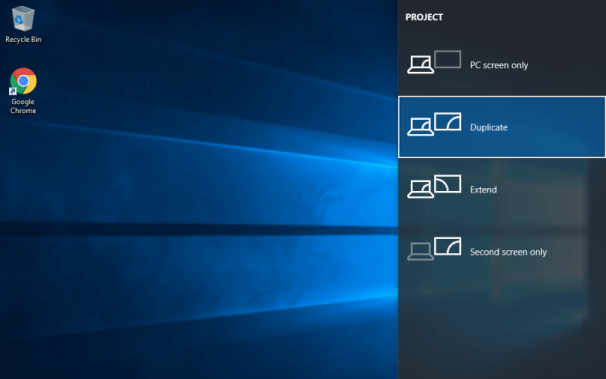Select the Duplicate projection mode label
The height and width of the screenshot is (379, 606).
coord(489,127)
